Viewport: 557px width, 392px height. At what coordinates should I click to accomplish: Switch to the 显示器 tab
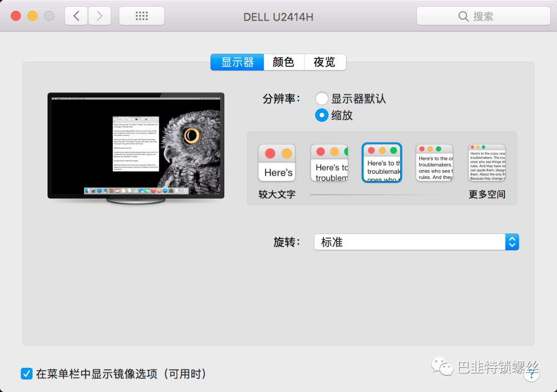pos(237,62)
